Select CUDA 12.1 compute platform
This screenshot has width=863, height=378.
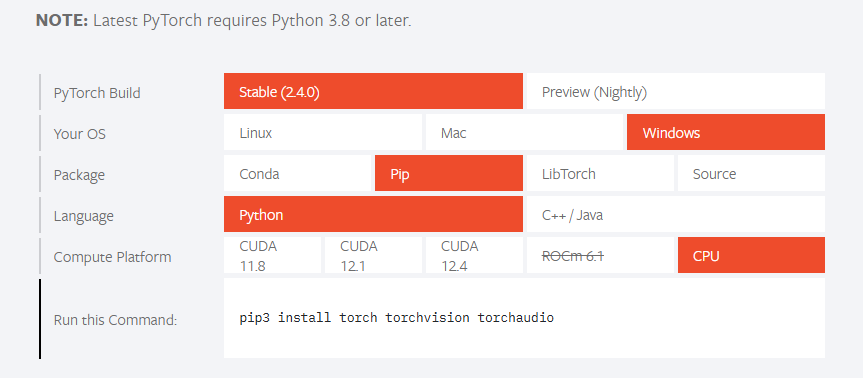(x=373, y=255)
